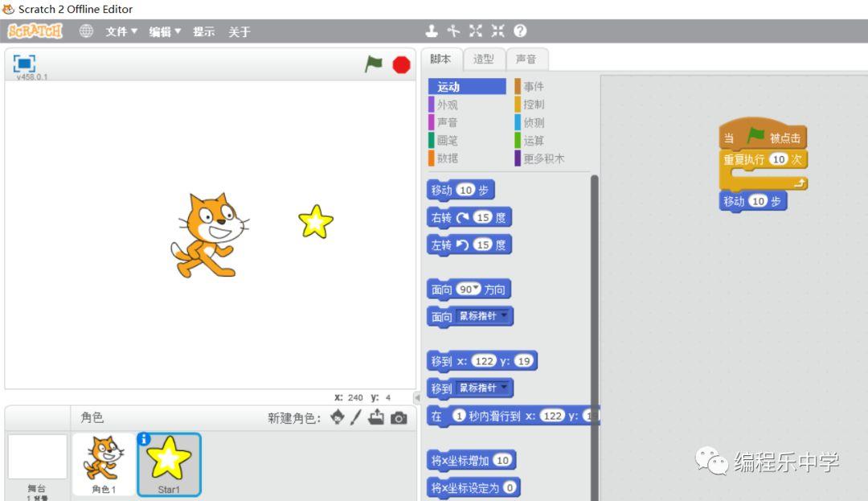
Task: Select the Grow sprite tool
Action: point(476,31)
